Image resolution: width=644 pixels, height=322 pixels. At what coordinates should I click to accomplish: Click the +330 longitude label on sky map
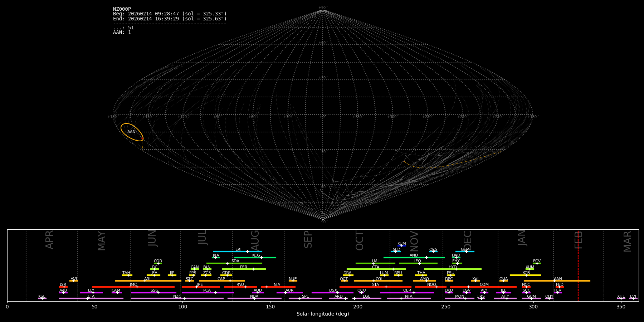click(357, 117)
